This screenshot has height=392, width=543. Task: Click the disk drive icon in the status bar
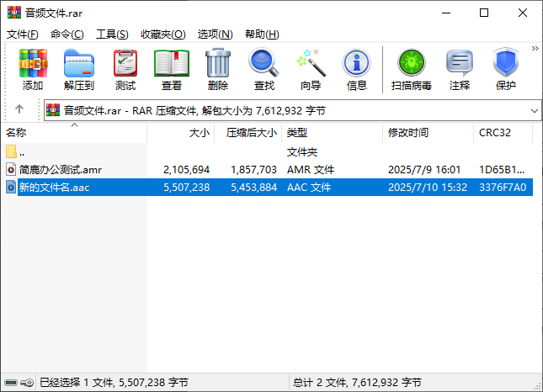click(x=11, y=383)
